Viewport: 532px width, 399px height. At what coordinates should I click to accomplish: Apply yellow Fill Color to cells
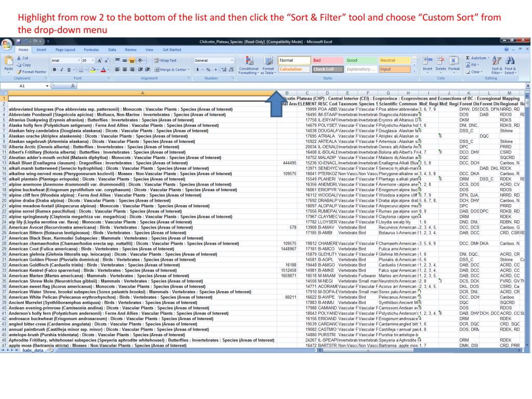pos(92,70)
